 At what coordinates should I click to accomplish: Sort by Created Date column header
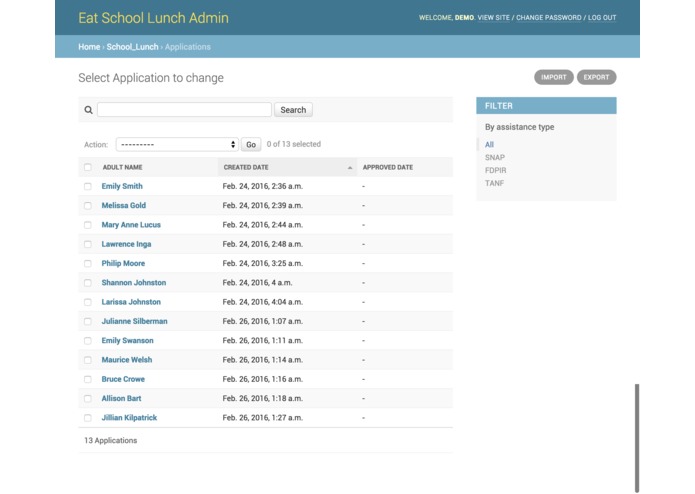tap(246, 167)
